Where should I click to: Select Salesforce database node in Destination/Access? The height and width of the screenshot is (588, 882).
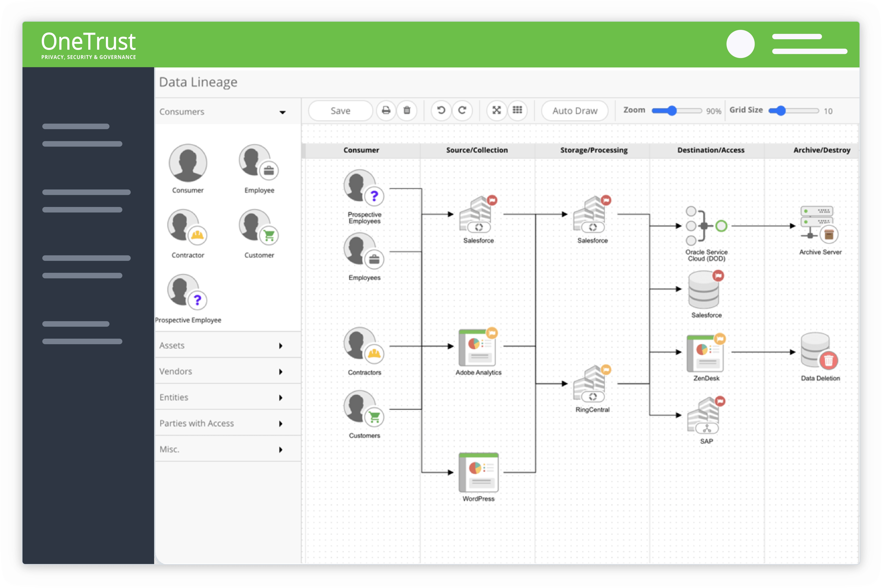click(706, 290)
